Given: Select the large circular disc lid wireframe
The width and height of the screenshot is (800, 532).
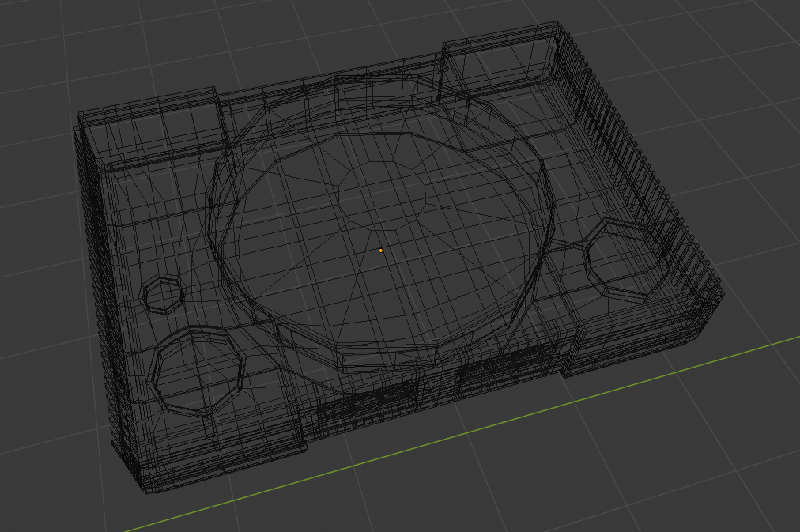Looking at the screenshot, I should pyautogui.click(x=382, y=226).
